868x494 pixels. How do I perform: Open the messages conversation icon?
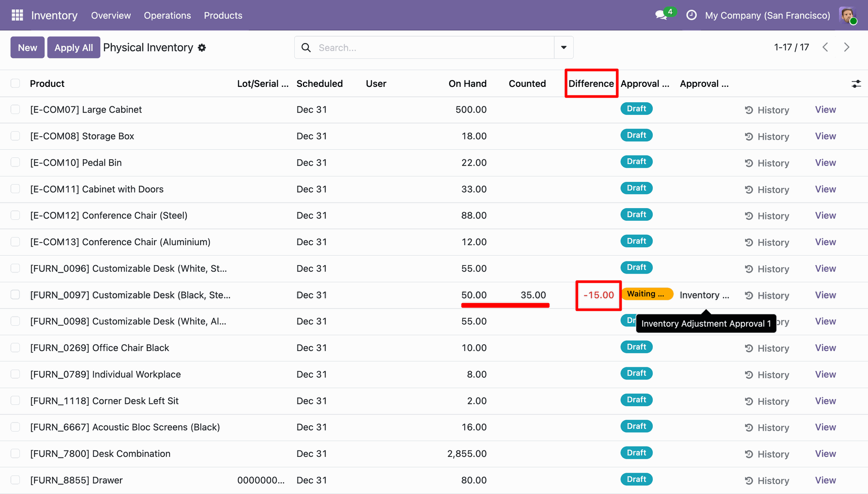(661, 15)
